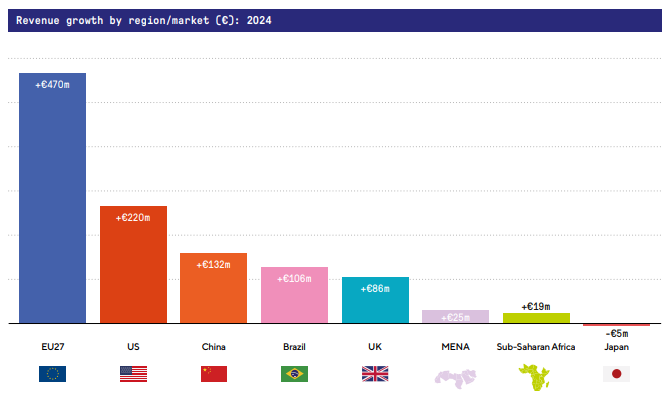Screen dimensions: 671x404
Task: Click the orange China revenue bar
Action: point(213,292)
